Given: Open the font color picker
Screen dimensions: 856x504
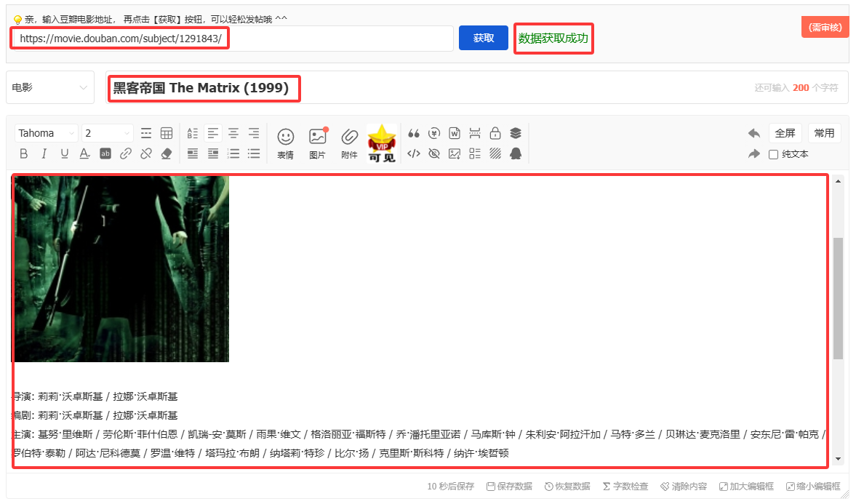Looking at the screenshot, I should click(84, 154).
